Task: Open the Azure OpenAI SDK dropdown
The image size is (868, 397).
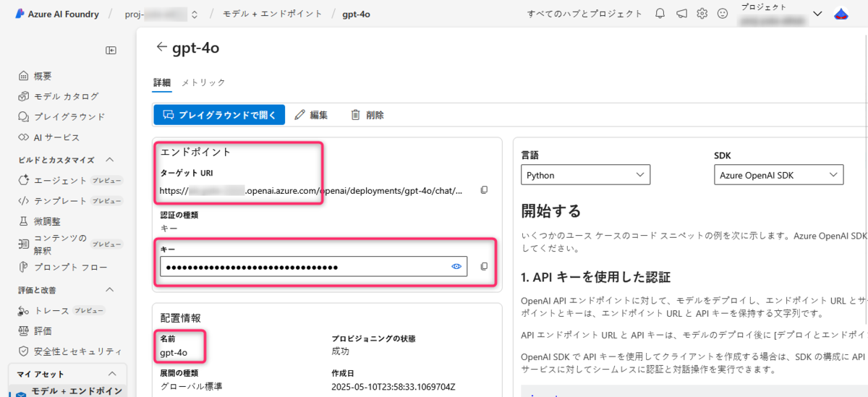Action: [778, 175]
